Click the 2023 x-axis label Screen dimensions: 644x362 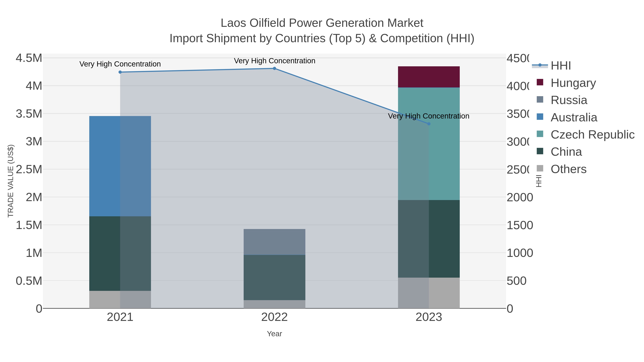click(429, 317)
